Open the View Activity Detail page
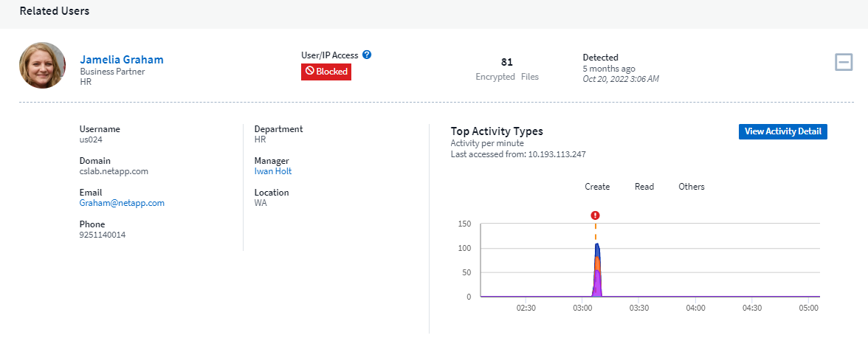 point(782,131)
